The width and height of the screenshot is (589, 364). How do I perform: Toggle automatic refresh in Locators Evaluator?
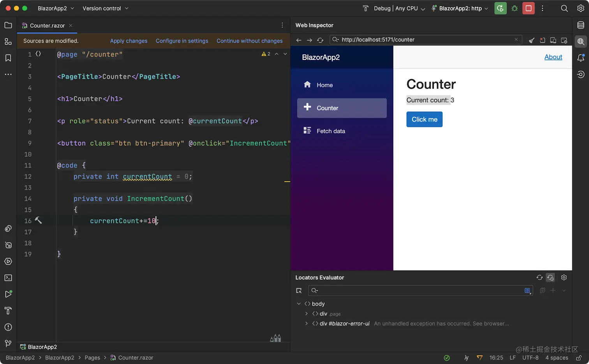coord(550,278)
